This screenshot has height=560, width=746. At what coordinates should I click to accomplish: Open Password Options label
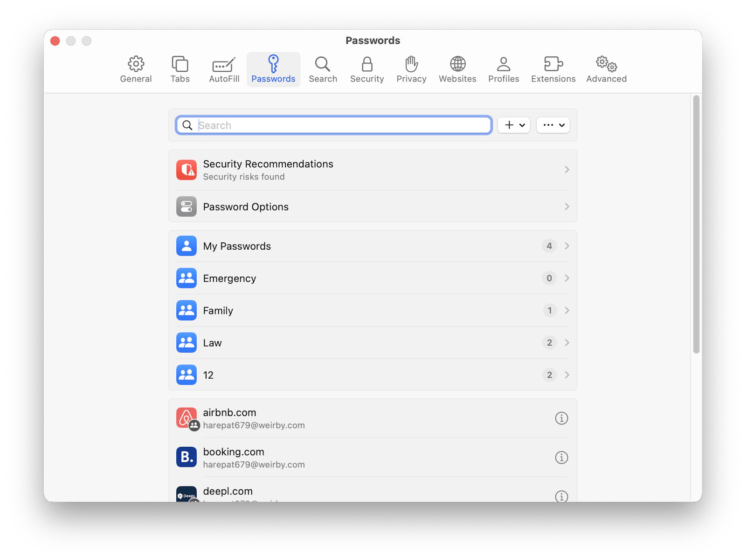[246, 207]
